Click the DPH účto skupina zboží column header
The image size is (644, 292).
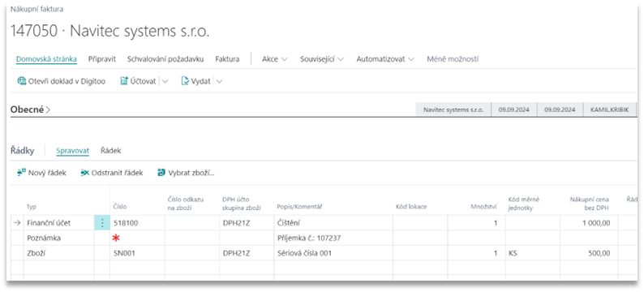[242, 204]
